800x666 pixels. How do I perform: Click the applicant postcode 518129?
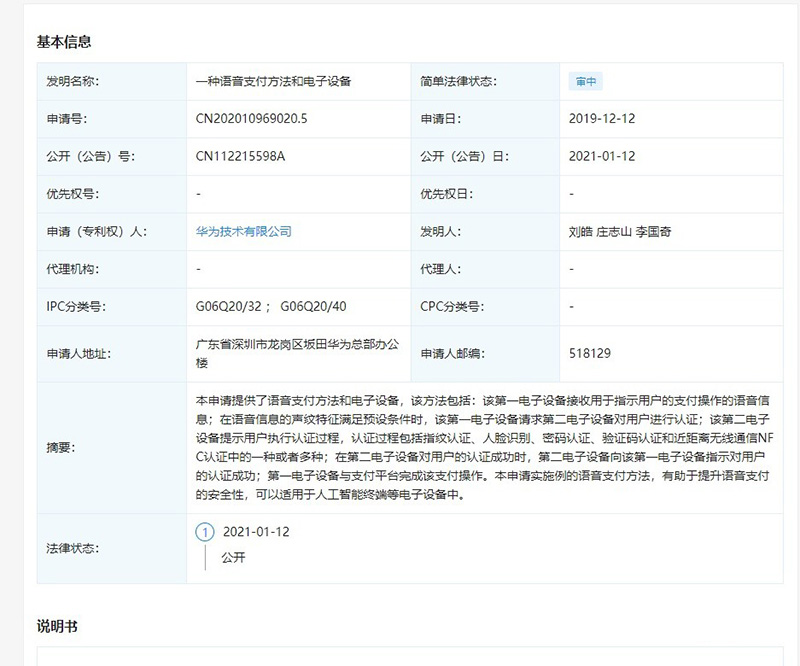[x=590, y=353]
